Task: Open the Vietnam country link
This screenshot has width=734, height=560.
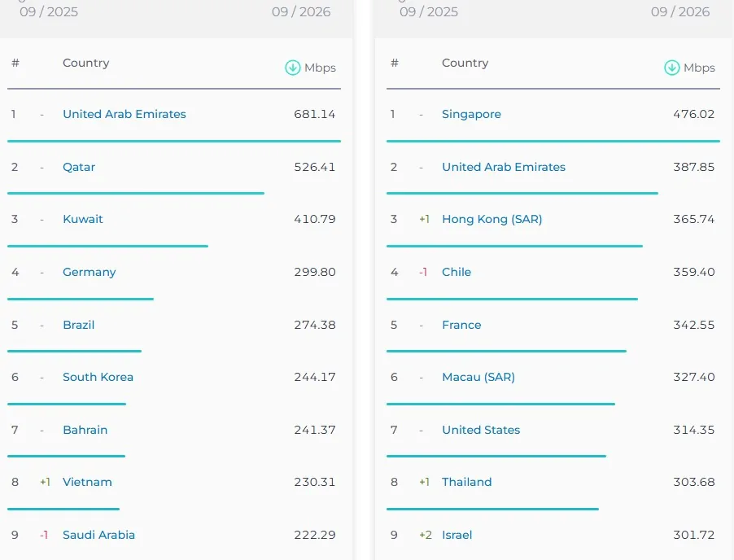Action: pos(87,482)
